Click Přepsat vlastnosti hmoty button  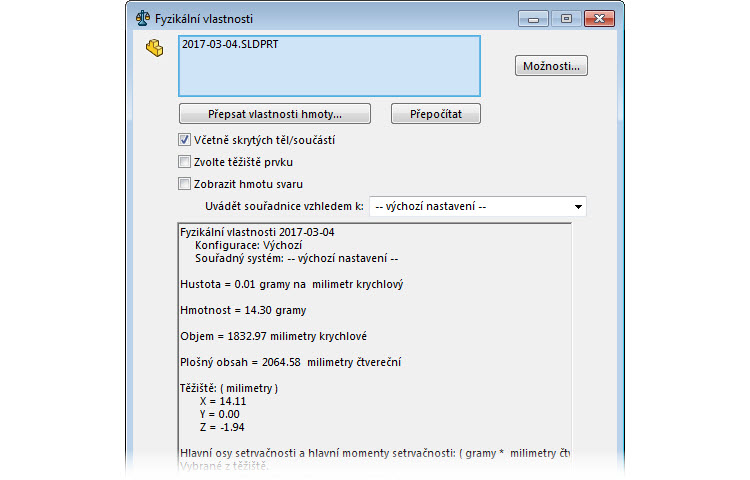(x=275, y=113)
